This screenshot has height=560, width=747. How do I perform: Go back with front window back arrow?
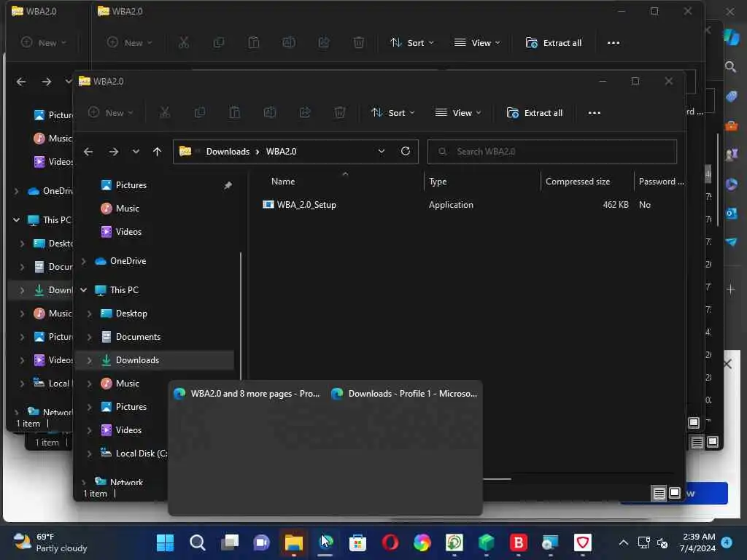click(88, 152)
